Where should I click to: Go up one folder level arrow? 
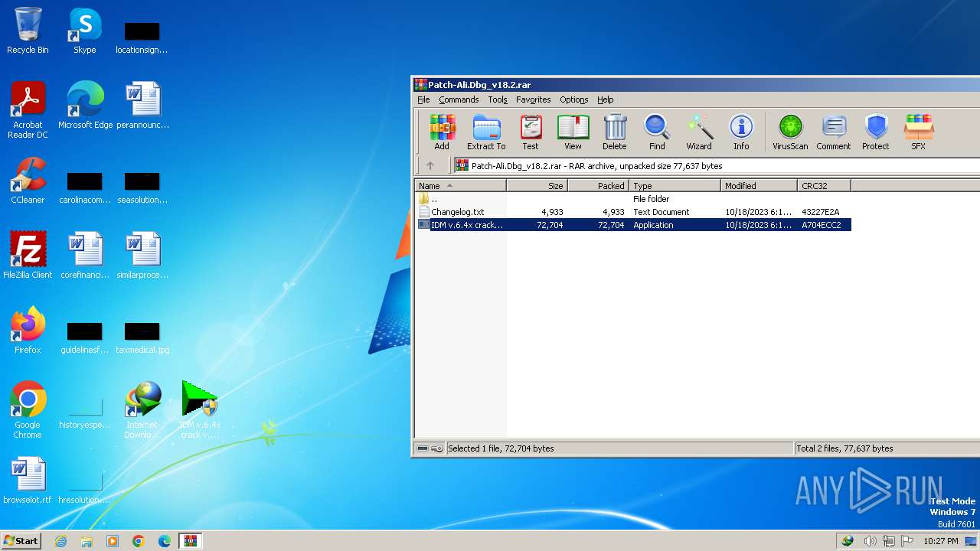click(430, 165)
